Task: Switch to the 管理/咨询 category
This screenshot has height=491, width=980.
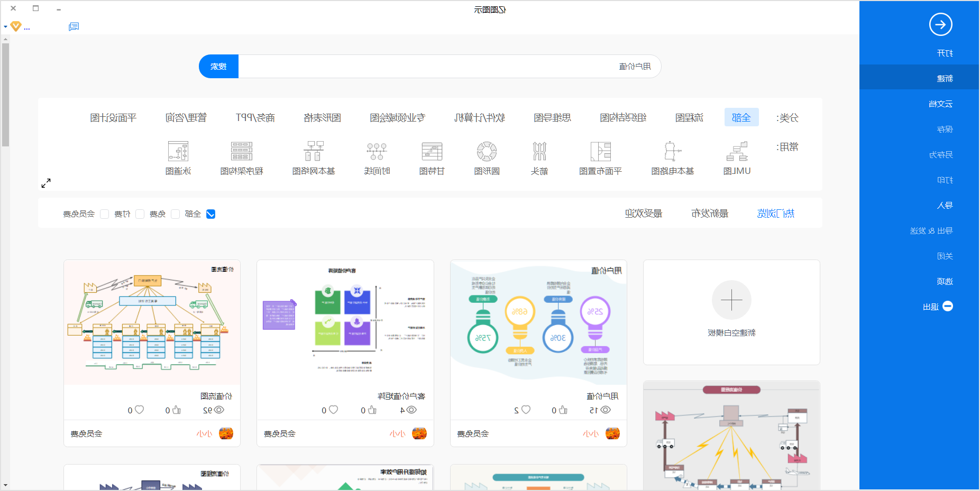Action: (x=186, y=117)
